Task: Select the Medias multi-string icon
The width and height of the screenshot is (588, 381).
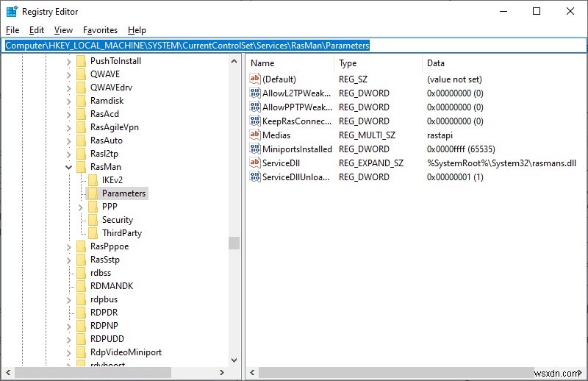Action: tap(254, 135)
